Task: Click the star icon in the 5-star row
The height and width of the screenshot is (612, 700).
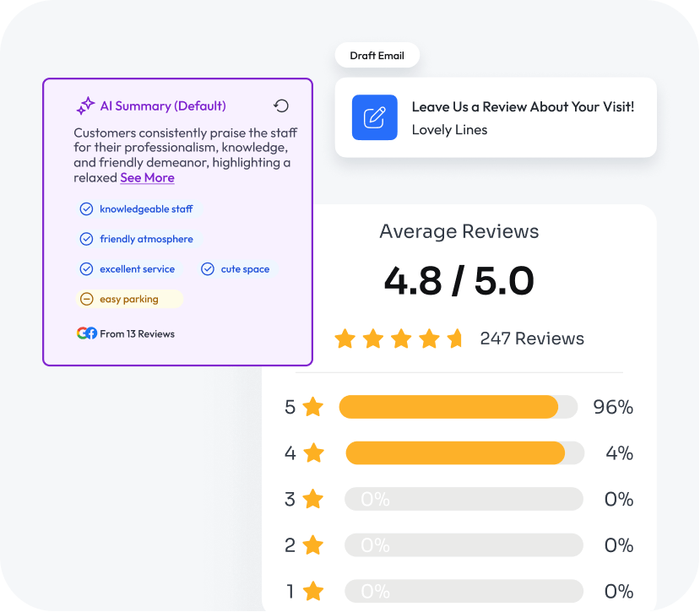Action: click(313, 407)
